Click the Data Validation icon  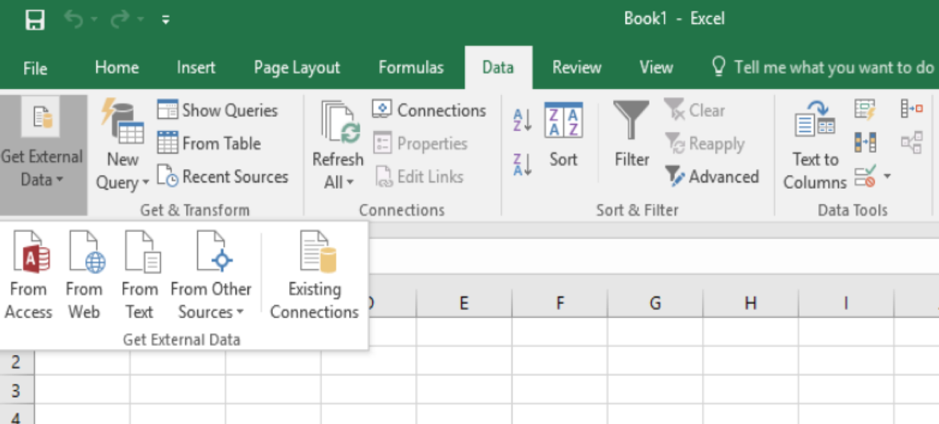(865, 176)
